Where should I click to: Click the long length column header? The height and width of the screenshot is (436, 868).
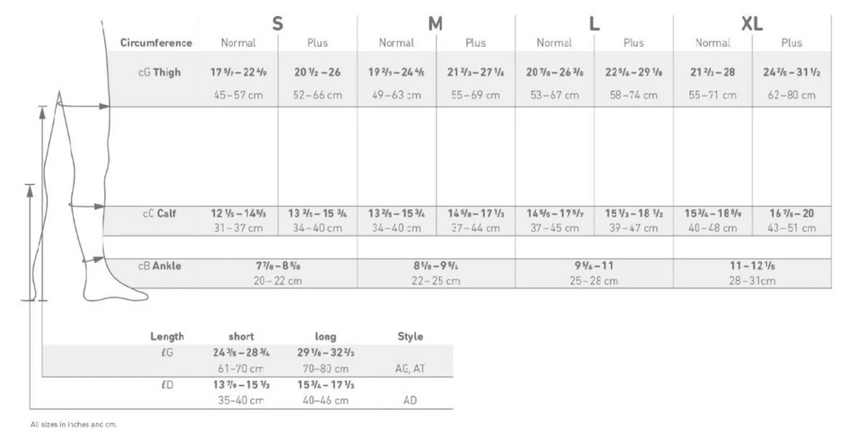coord(325,336)
